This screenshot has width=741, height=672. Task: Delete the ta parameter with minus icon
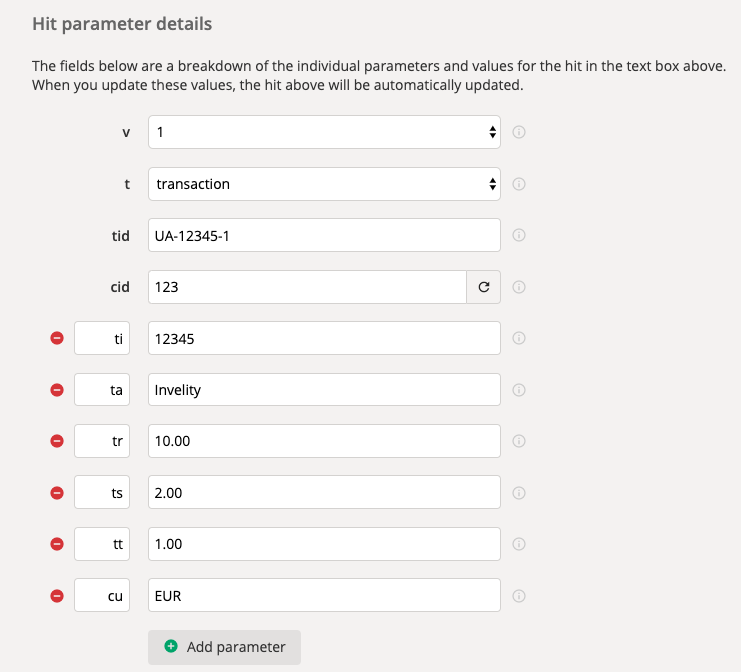coord(57,390)
